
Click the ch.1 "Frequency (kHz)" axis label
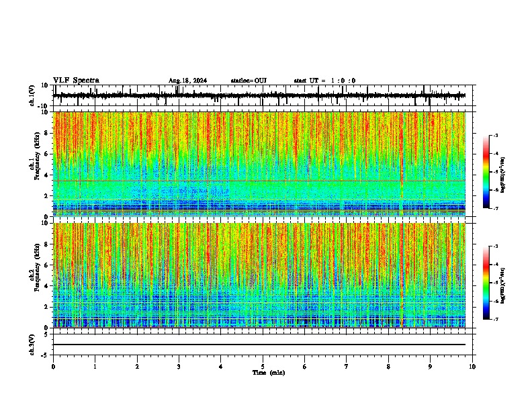(37, 156)
